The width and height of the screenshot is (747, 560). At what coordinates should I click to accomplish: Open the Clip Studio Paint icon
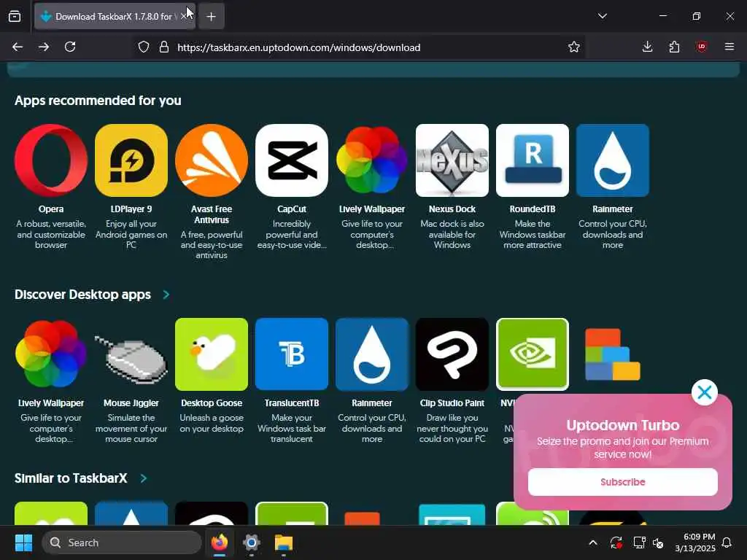coord(452,354)
